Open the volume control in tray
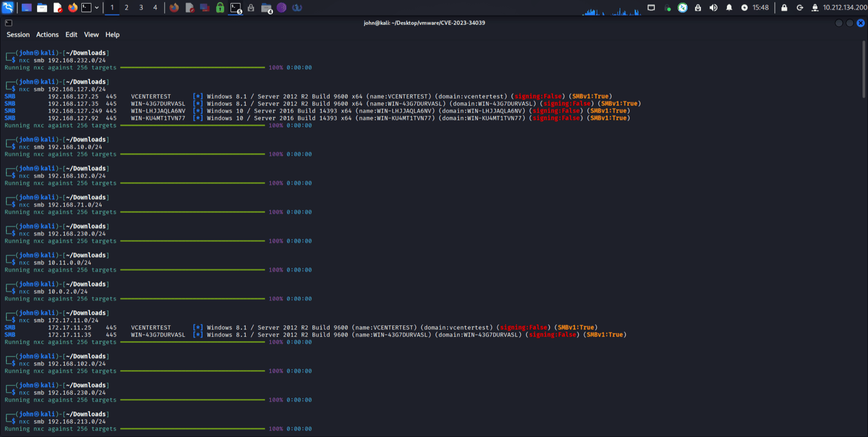The width and height of the screenshot is (868, 437). tap(713, 8)
